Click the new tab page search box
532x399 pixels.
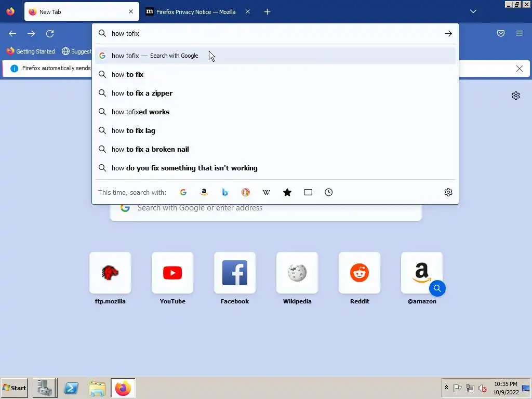tap(265, 212)
